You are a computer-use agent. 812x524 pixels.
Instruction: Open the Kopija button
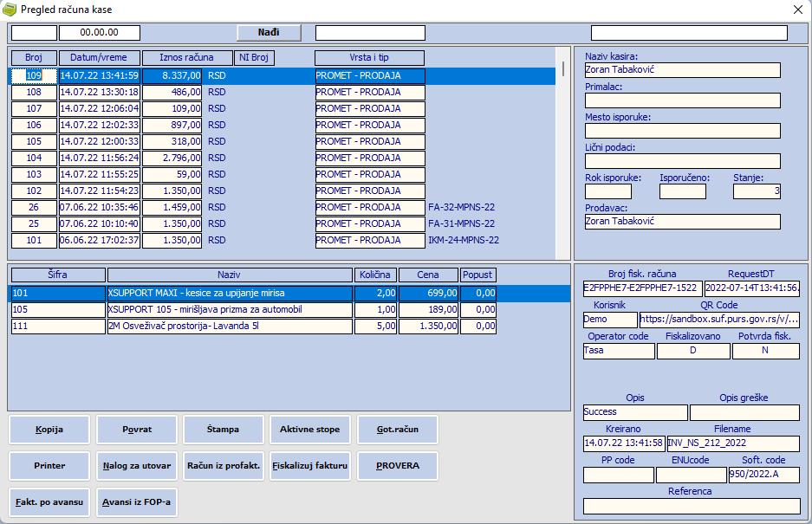(x=49, y=430)
